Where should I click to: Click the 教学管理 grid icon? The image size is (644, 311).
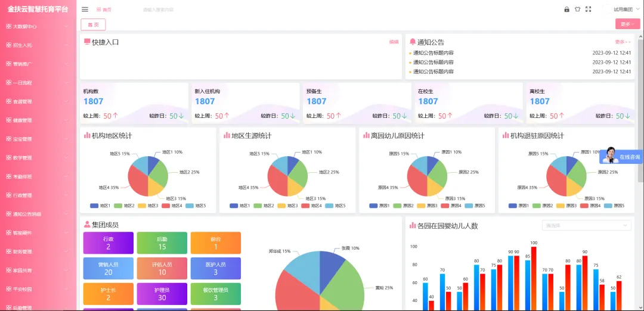tap(8, 157)
